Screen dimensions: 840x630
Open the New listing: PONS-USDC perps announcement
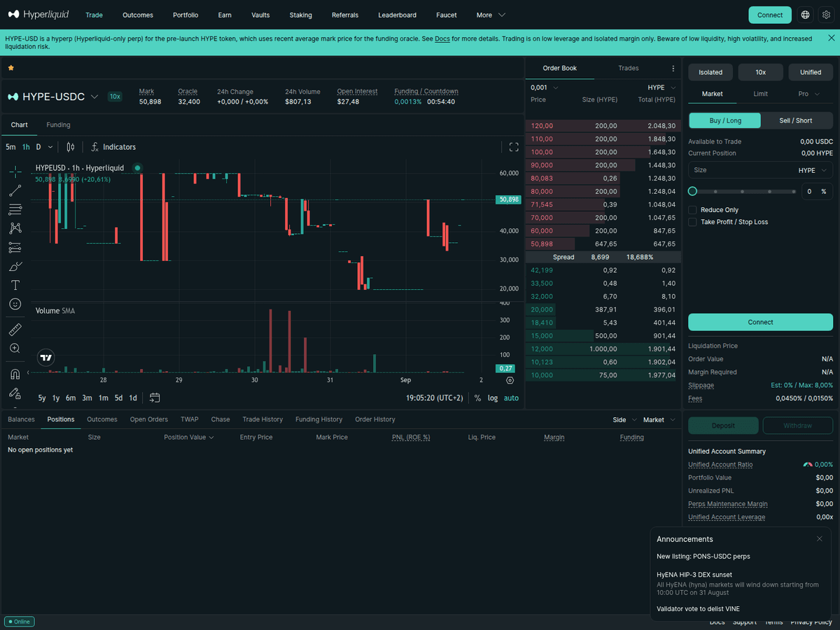pyautogui.click(x=703, y=556)
